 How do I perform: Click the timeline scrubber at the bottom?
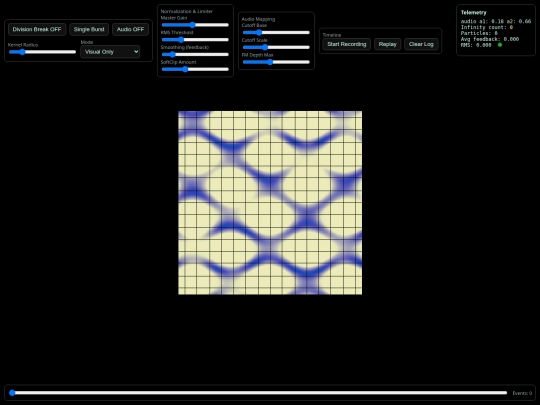pyautogui.click(x=258, y=393)
